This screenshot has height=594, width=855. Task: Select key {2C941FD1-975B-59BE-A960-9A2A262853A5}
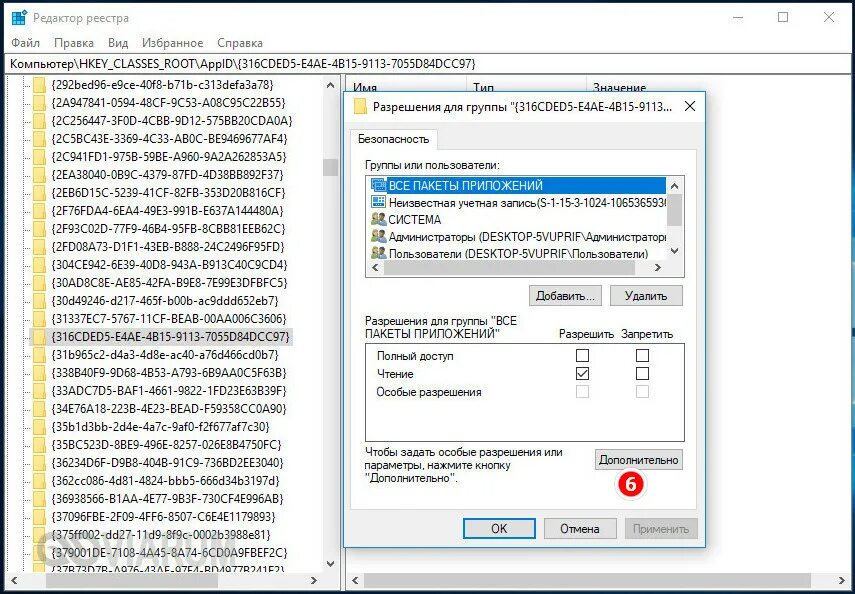[x=169, y=157]
